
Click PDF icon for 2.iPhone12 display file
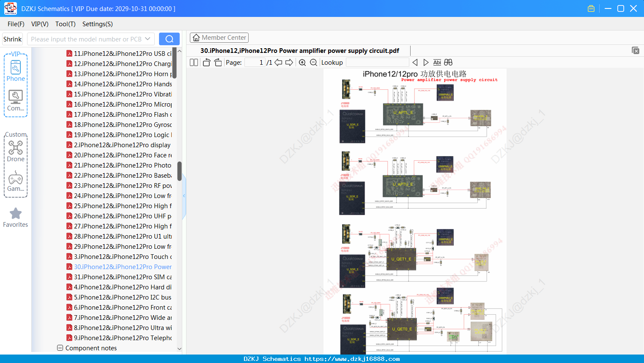[x=69, y=145]
